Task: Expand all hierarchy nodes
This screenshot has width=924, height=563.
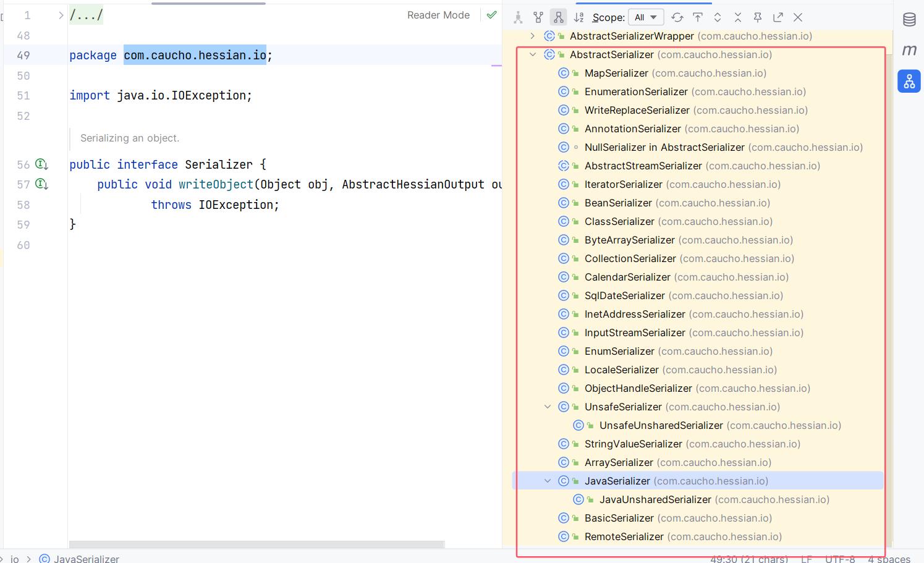Action: point(718,17)
